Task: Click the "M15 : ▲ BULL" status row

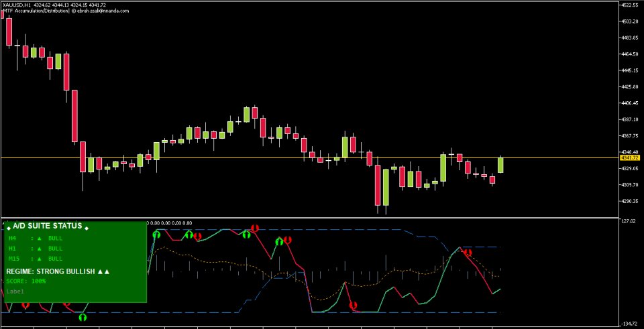Action: click(x=36, y=259)
